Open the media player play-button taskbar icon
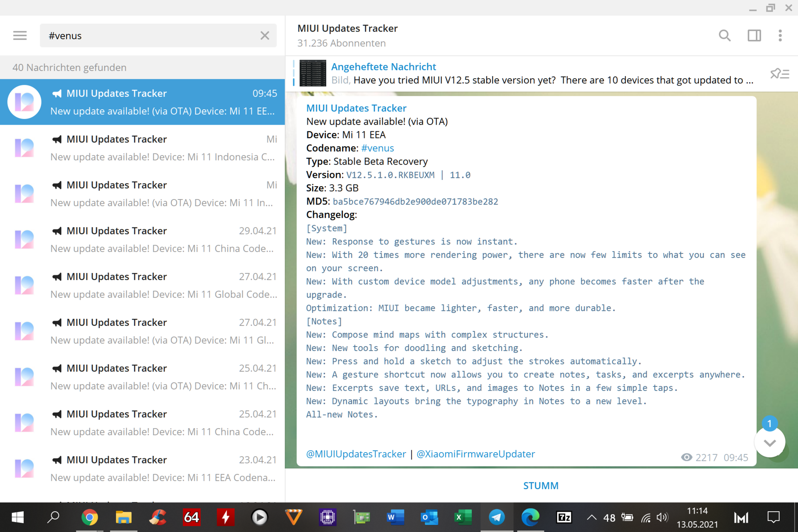This screenshot has width=798, height=532. point(260,517)
